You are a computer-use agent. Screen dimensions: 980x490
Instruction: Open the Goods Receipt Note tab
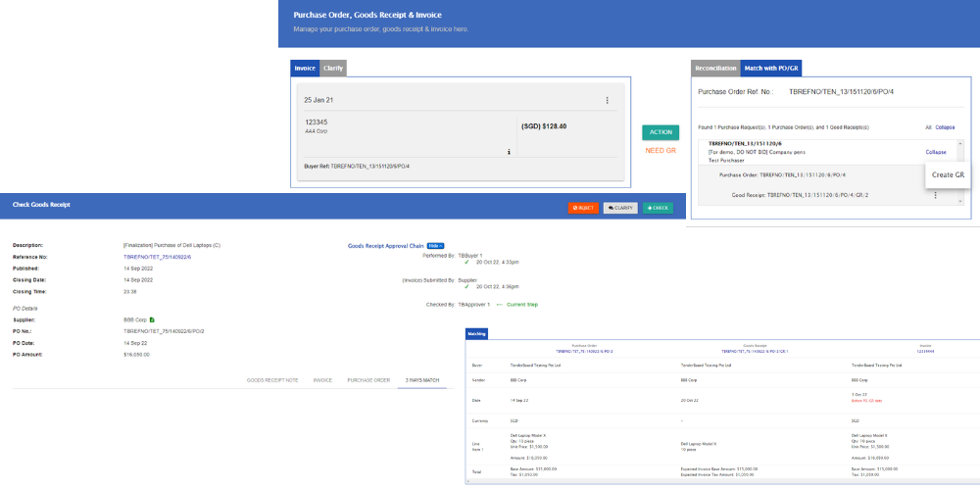(272, 380)
